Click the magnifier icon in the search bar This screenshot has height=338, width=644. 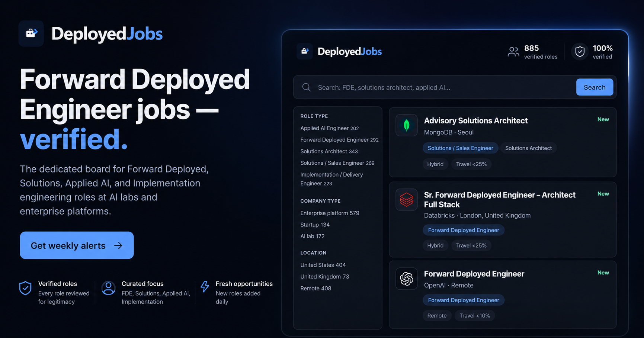click(306, 87)
